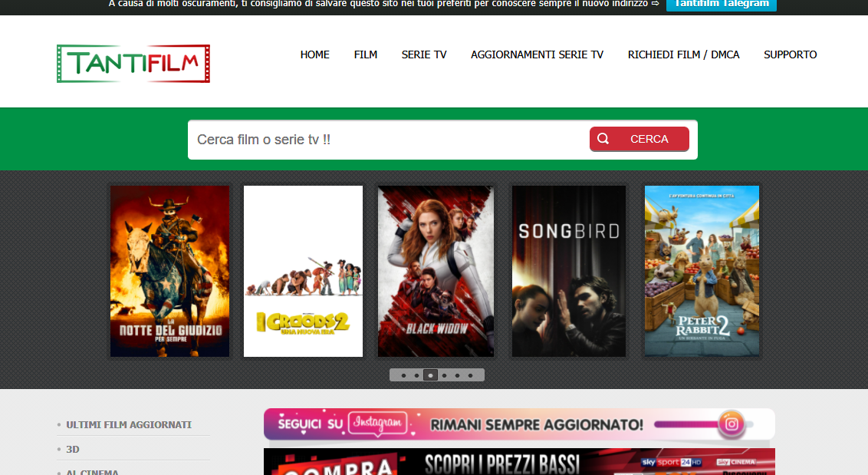Viewport: 868px width, 475px height.
Task: Open the SUPPORTO menu item
Action: 791,55
